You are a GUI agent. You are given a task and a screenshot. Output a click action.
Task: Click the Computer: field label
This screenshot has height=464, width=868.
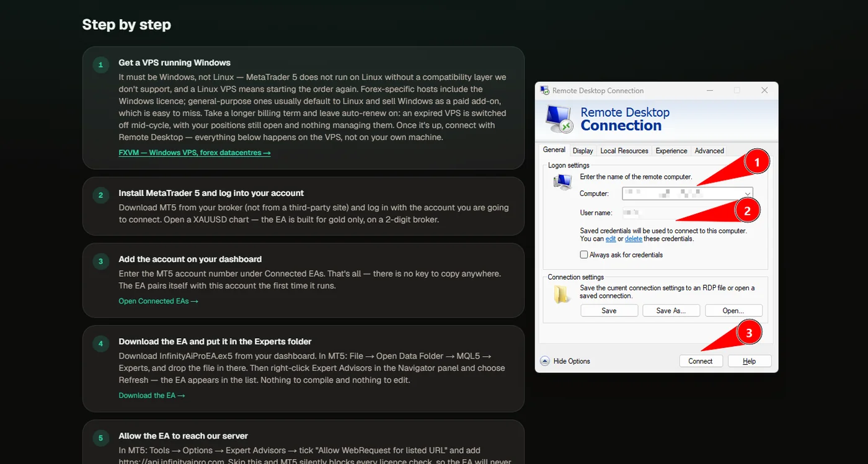point(595,194)
